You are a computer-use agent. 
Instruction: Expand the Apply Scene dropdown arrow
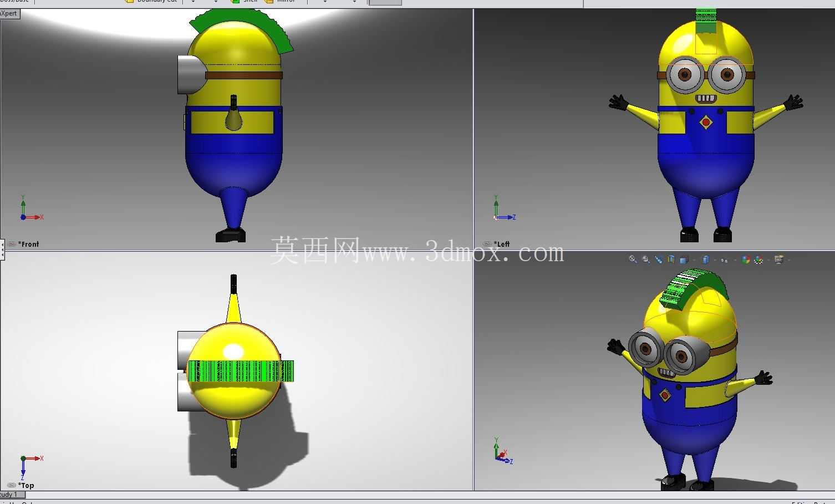tap(768, 260)
